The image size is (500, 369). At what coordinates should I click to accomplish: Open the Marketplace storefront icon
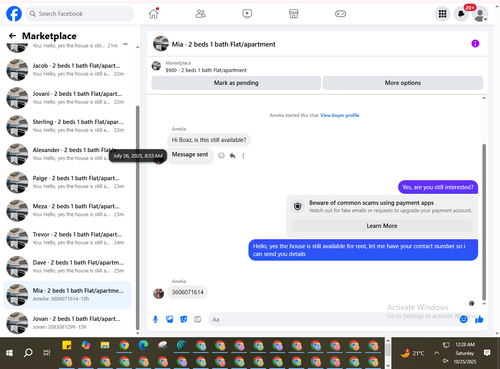[x=294, y=14]
